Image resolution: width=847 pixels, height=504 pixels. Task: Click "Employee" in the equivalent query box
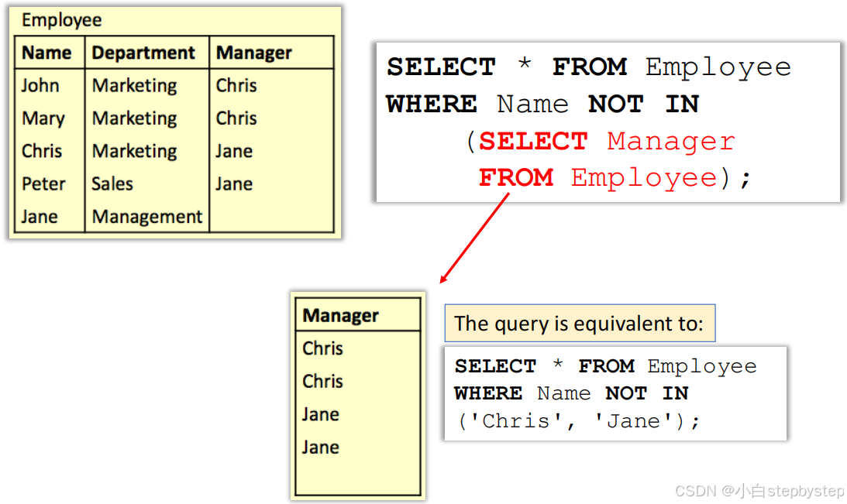tap(702, 367)
